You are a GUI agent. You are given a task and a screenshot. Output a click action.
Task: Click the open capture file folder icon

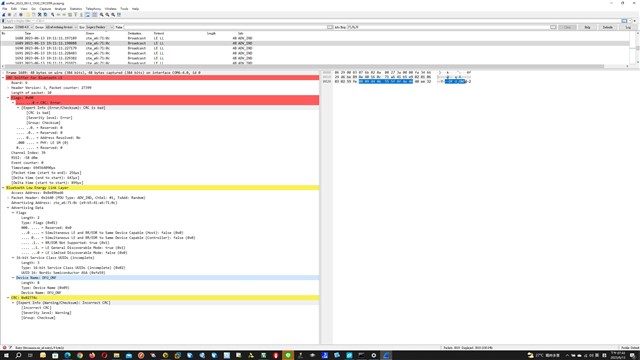(28, 15)
